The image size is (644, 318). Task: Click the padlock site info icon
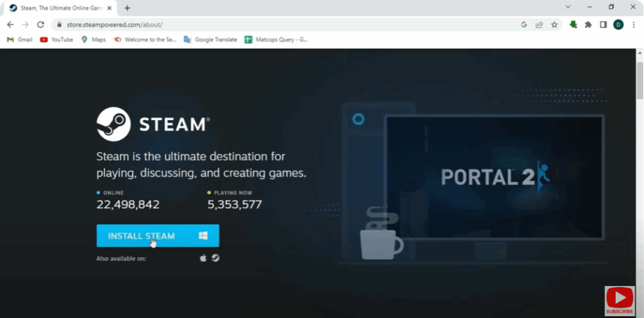pyautogui.click(x=59, y=25)
